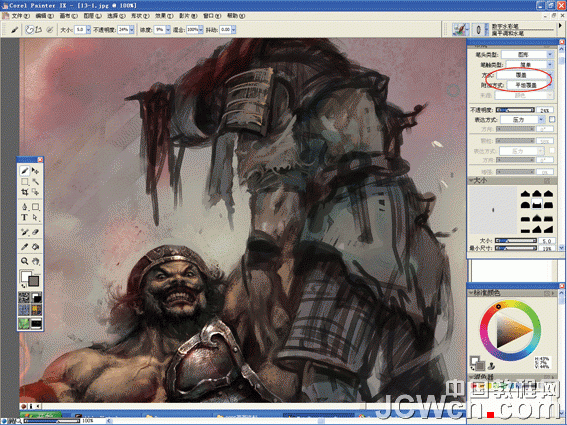
Task: Open the 不透明度 opacity dropdown in property bar
Action: 132,30
